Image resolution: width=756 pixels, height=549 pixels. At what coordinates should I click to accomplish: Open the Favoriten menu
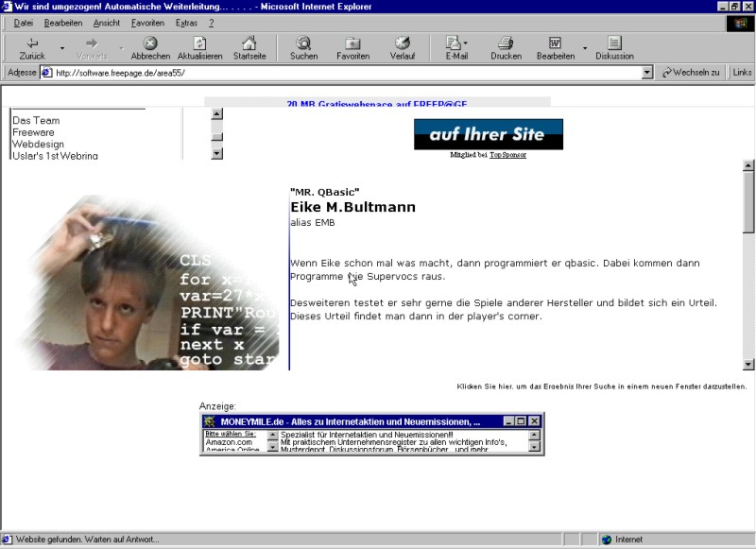coord(147,23)
